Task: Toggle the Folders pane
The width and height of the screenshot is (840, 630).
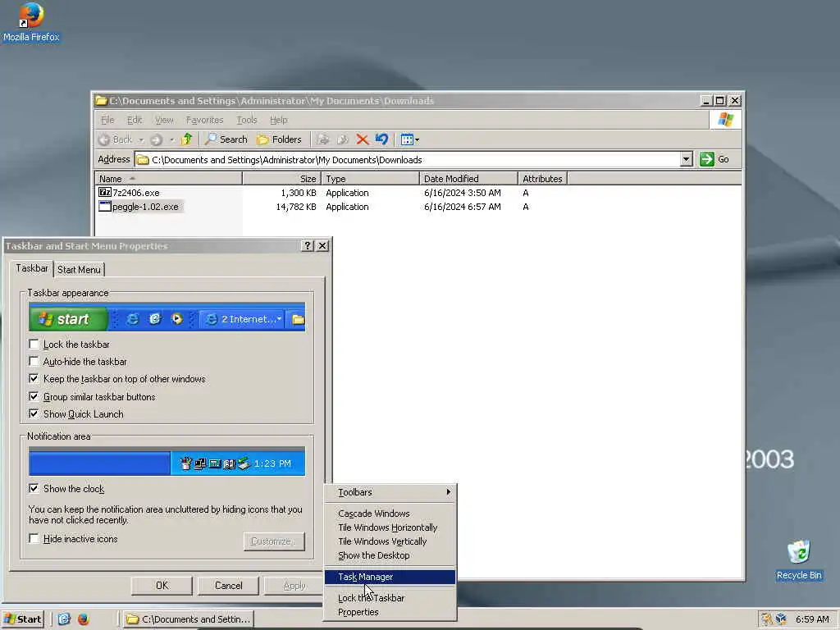Action: click(x=279, y=139)
